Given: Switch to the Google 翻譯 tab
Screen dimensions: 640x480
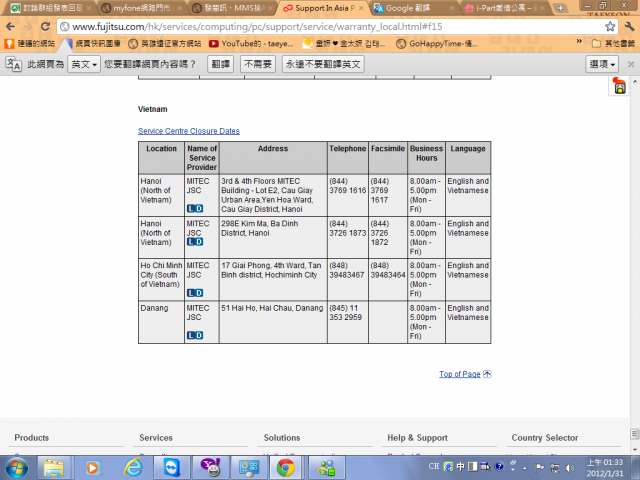Looking at the screenshot, I should [x=412, y=8].
